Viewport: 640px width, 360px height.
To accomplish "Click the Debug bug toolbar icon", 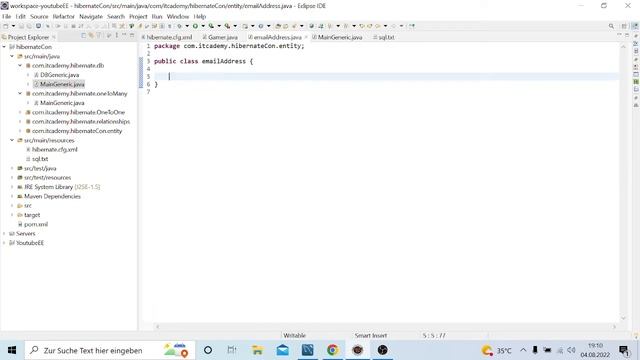I will click(179, 26).
